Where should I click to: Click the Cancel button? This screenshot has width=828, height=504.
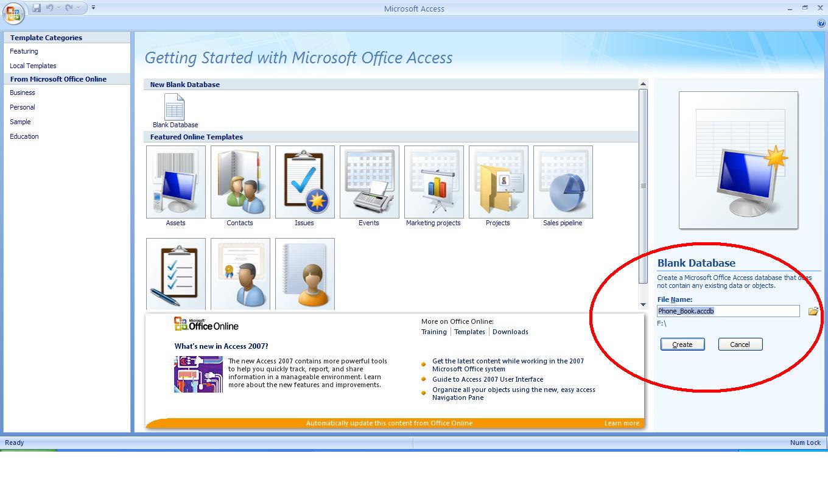740,345
